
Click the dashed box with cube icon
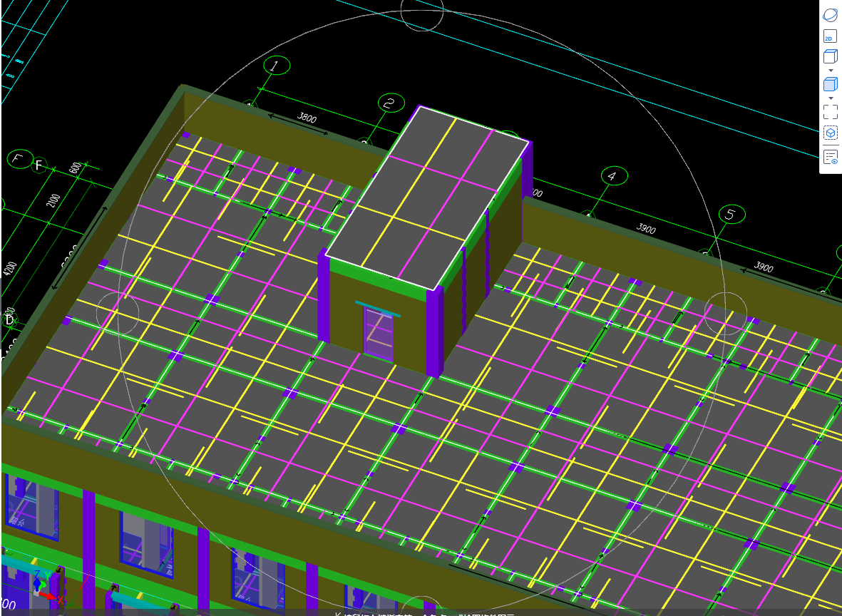click(830, 133)
